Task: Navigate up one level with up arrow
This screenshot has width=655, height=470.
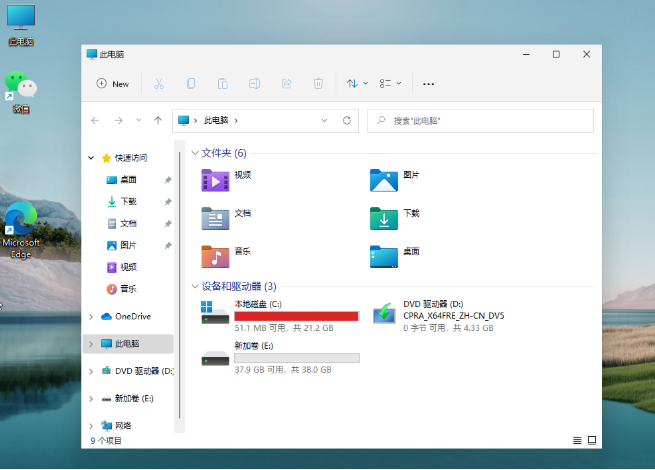Action: point(158,120)
